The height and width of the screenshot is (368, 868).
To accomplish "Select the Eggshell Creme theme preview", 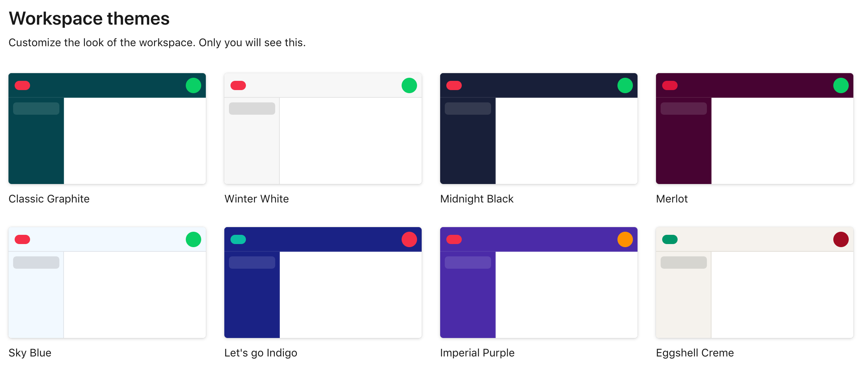I will (755, 283).
